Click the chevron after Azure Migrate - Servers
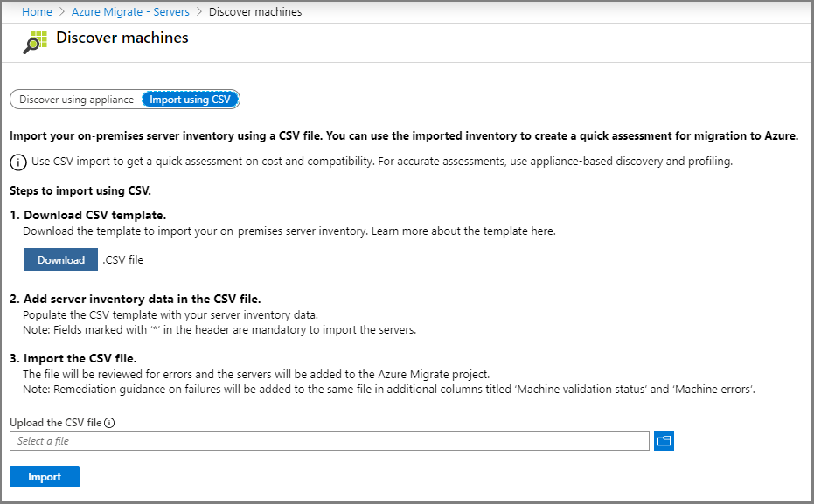Viewport: 814px width, 504px height. coord(198,12)
